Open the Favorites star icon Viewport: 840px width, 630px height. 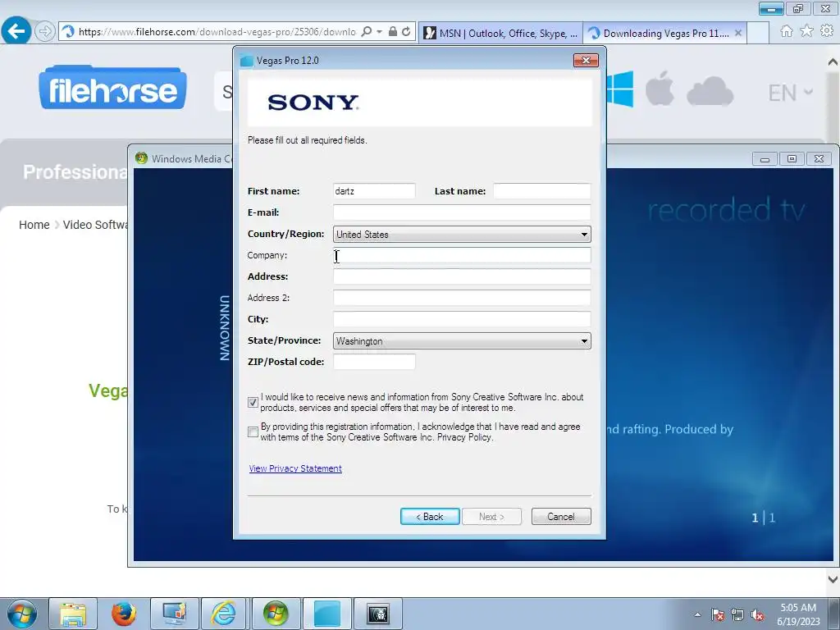click(x=806, y=32)
